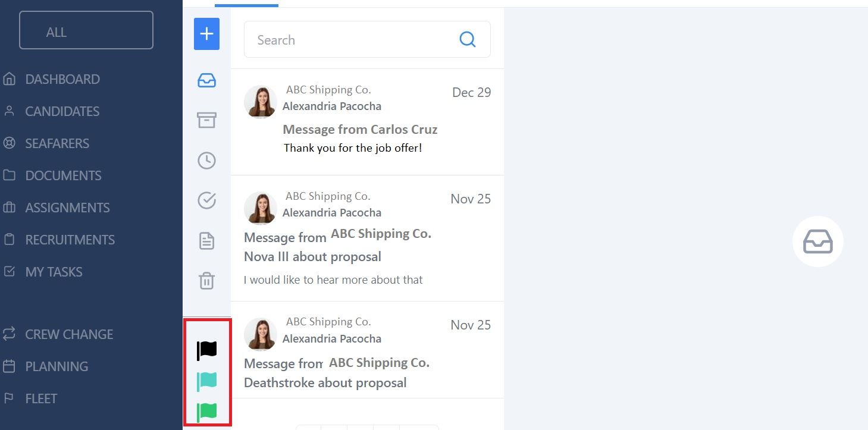Click the large inbox placeholder icon
Viewport: 868px width, 430px height.
click(818, 241)
